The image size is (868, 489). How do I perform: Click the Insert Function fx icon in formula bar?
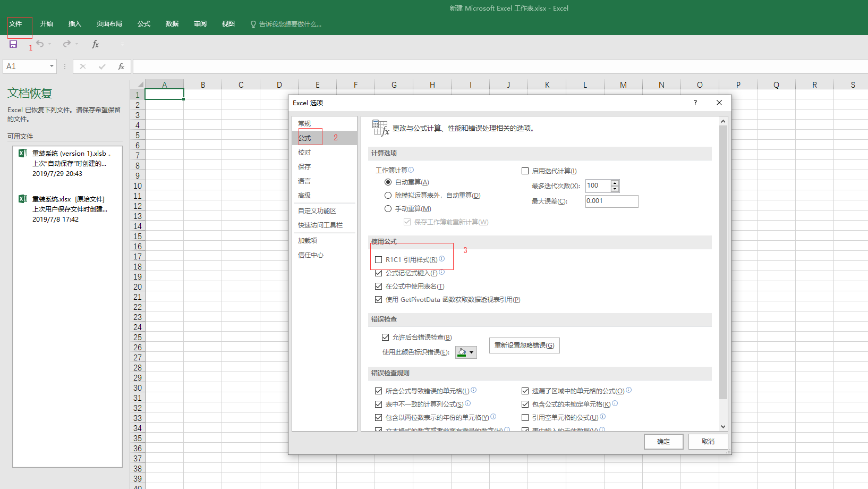(121, 66)
